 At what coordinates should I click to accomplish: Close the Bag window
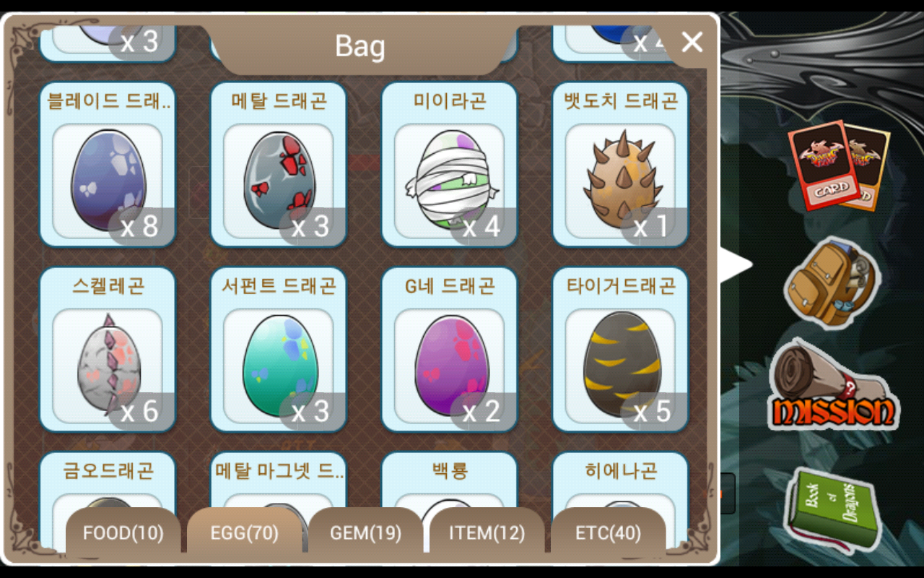click(692, 43)
